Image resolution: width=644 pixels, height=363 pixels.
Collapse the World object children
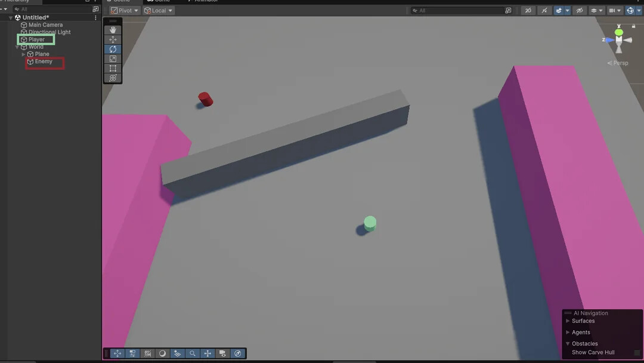17,47
